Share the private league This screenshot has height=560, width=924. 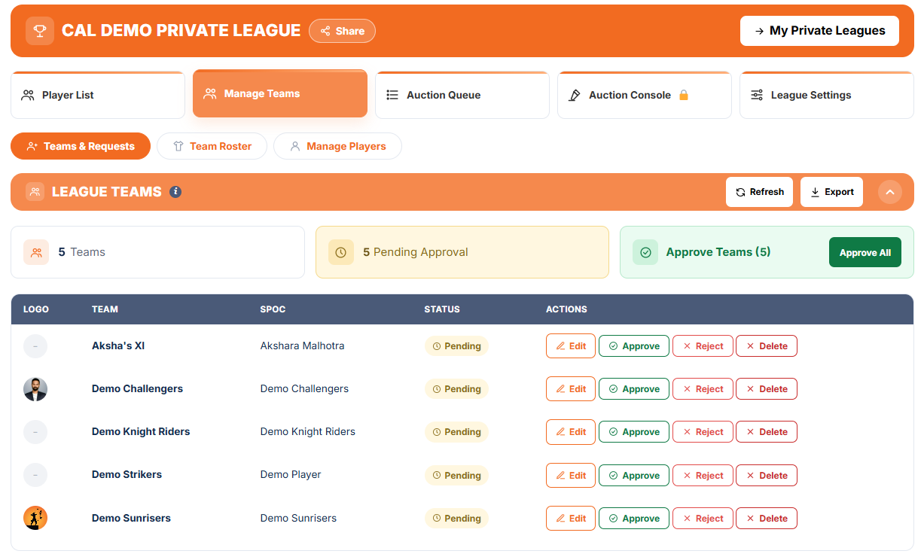coord(343,31)
